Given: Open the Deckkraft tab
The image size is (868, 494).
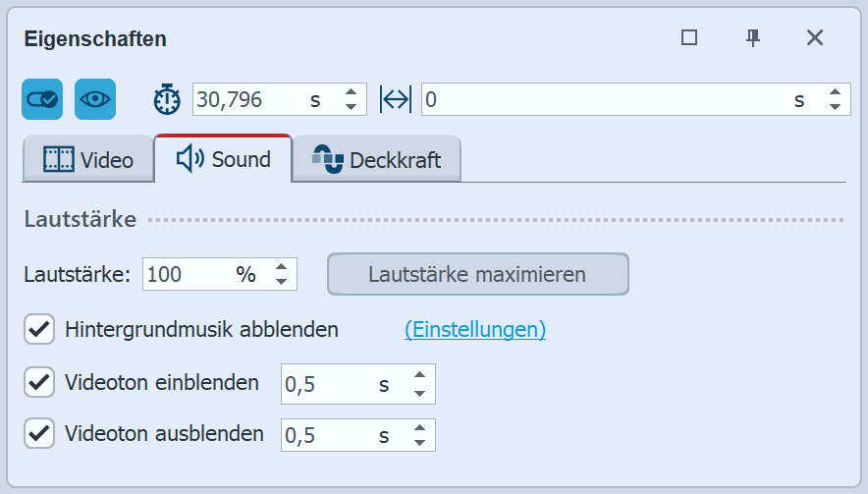Looking at the screenshot, I should click(x=377, y=160).
